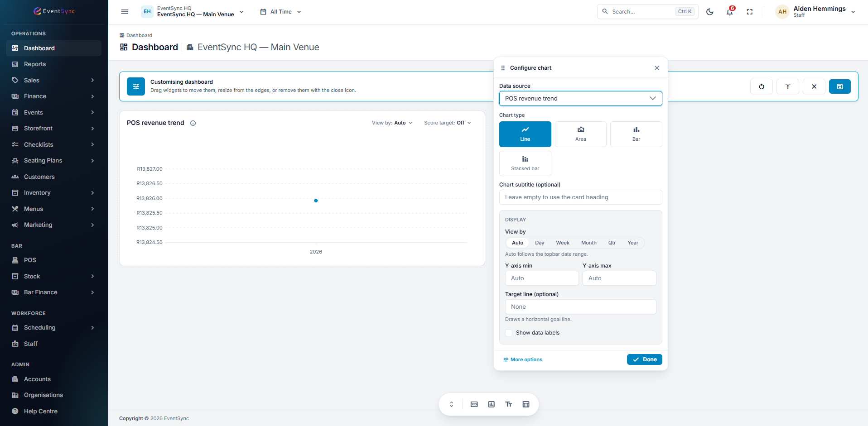Click the top Search box
Screen dimensions: 868x426
[648, 12]
